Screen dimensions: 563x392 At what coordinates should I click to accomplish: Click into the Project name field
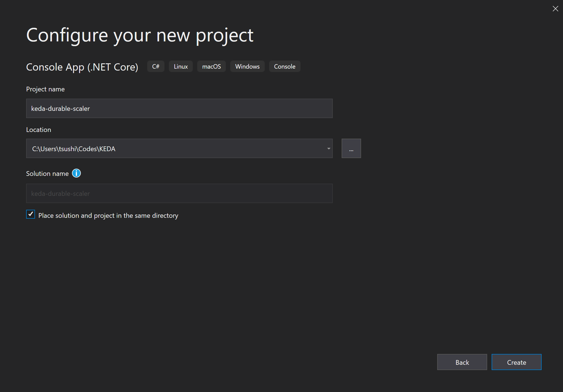point(179,109)
